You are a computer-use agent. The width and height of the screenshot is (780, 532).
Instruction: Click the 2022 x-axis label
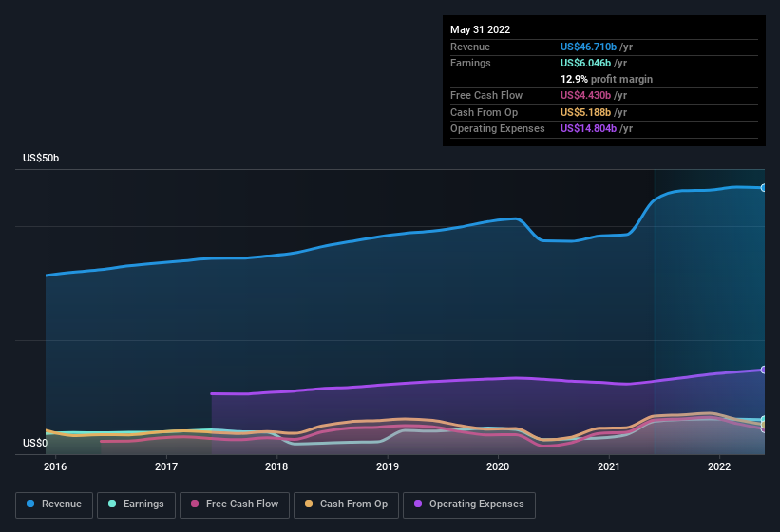point(719,466)
